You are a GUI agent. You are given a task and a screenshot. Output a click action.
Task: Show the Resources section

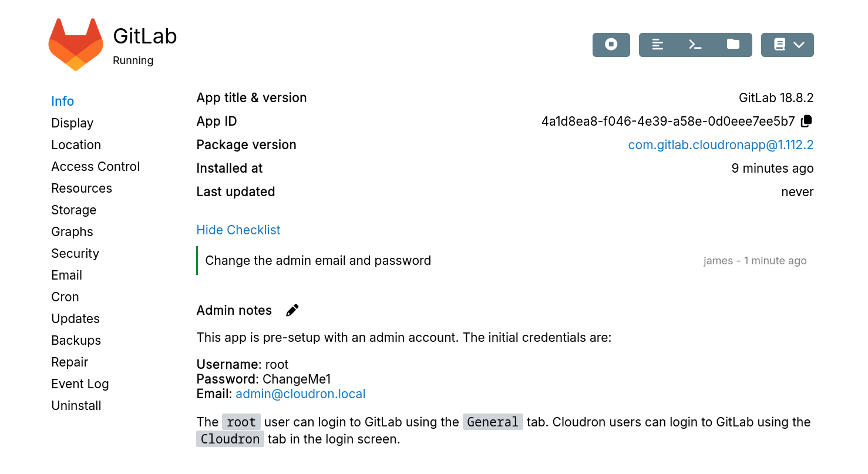tap(82, 188)
